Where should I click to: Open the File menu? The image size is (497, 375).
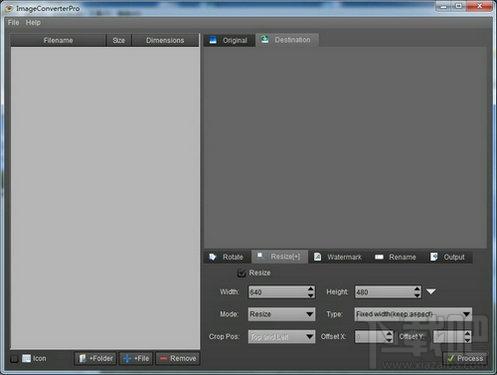point(13,23)
